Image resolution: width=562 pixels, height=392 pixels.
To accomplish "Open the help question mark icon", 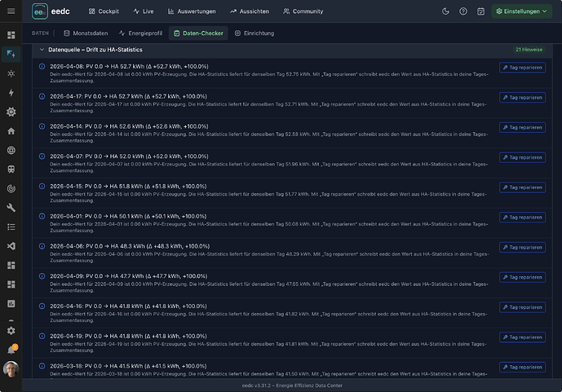I will pyautogui.click(x=463, y=11).
